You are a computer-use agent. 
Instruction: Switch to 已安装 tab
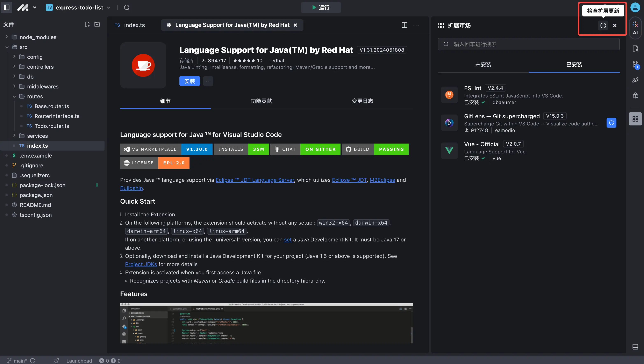(x=574, y=65)
